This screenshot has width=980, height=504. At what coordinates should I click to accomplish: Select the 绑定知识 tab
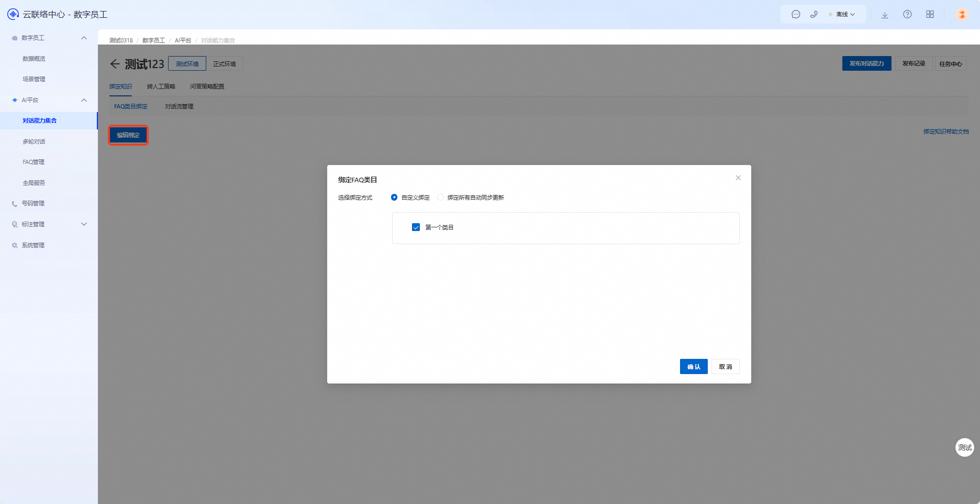[121, 86]
